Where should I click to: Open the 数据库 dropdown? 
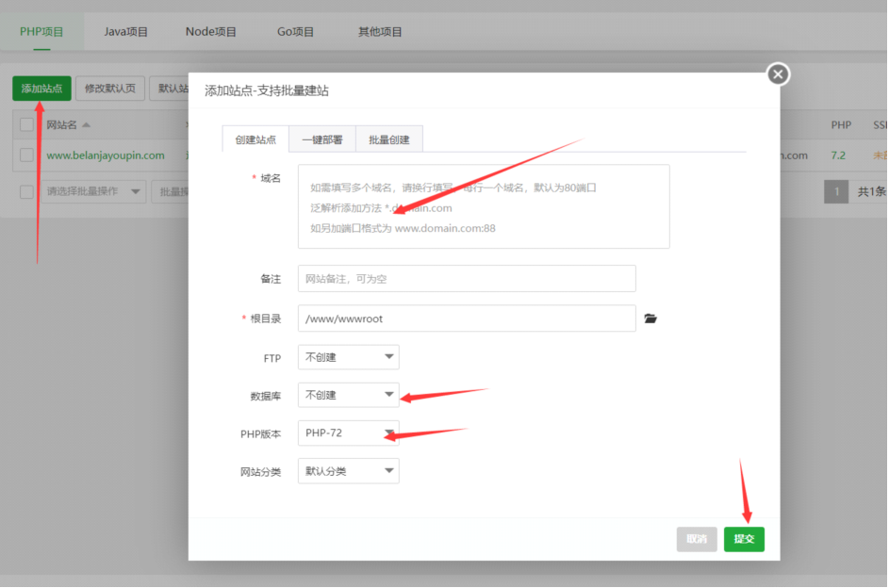349,396
